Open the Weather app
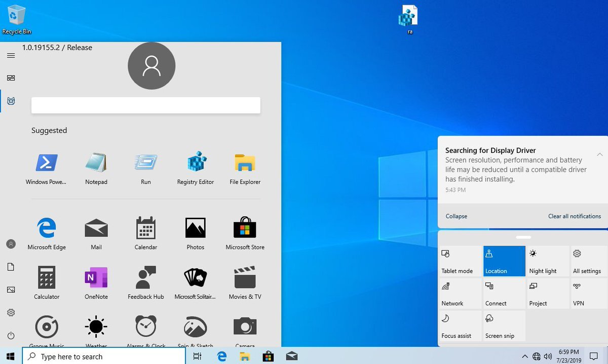Image resolution: width=608 pixels, height=364 pixels. pyautogui.click(x=96, y=331)
